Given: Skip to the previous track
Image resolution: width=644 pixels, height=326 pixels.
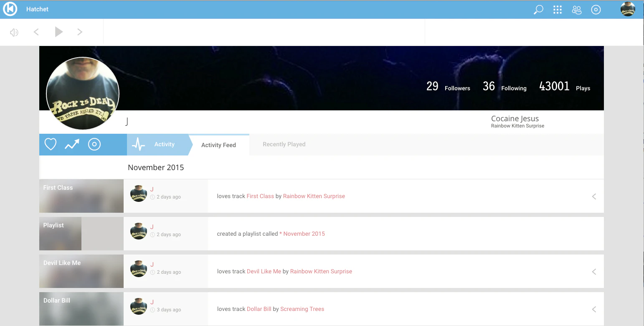Looking at the screenshot, I should click(x=36, y=32).
